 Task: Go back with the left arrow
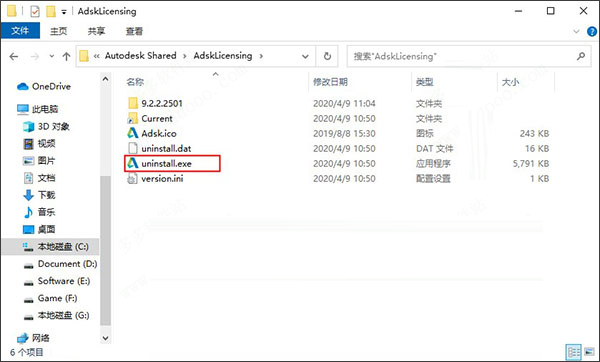click(14, 57)
